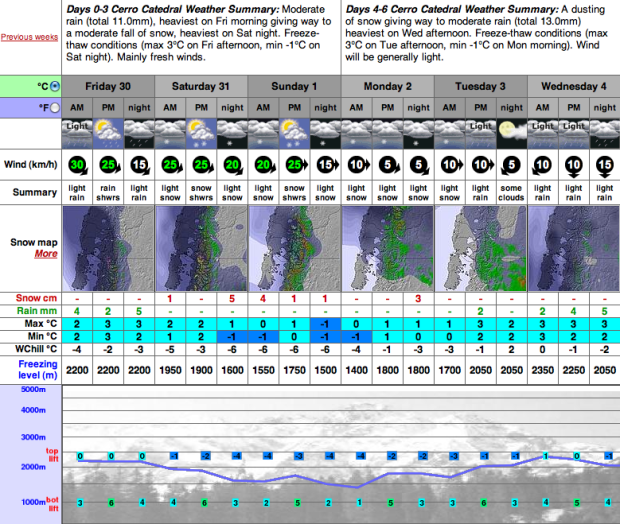Viewport: 620px width, 524px height.
Task: Click Tuesday night summary some clouds
Action: point(511,193)
